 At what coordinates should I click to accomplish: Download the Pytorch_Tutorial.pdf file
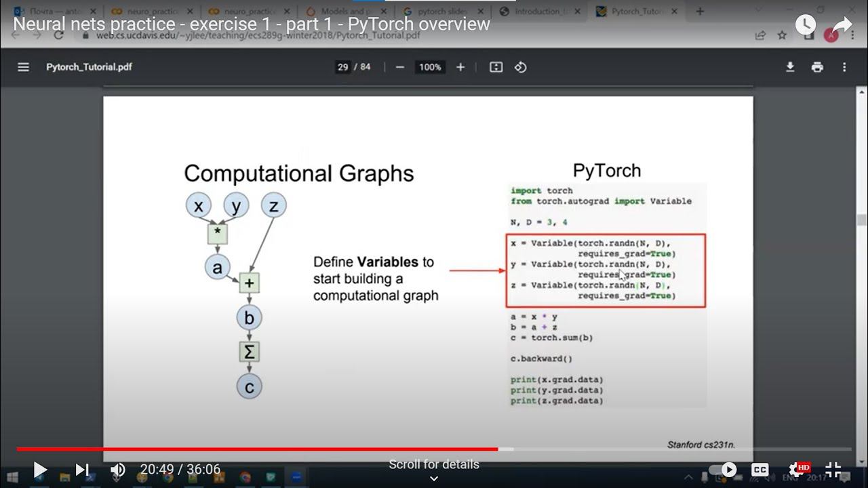pyautogui.click(x=790, y=67)
